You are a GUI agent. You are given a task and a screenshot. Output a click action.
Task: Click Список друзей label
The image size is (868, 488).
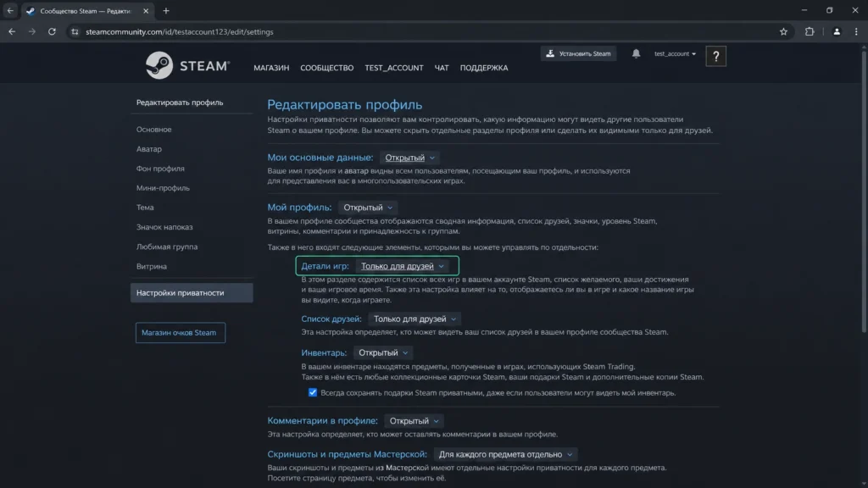(x=331, y=319)
